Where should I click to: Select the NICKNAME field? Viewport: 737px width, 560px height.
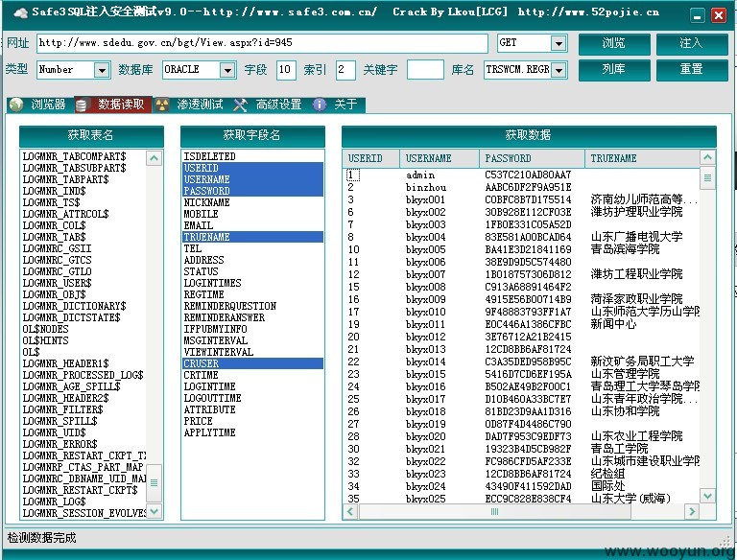pos(253,202)
